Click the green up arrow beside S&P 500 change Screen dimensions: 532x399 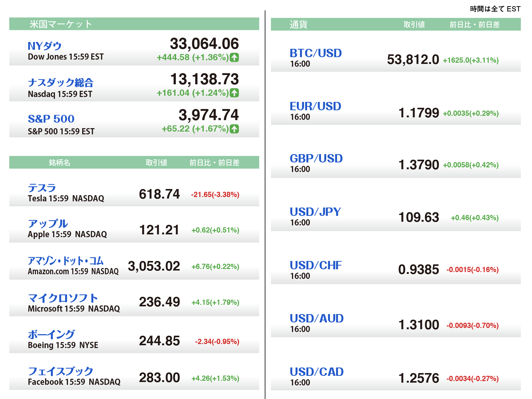click(234, 129)
